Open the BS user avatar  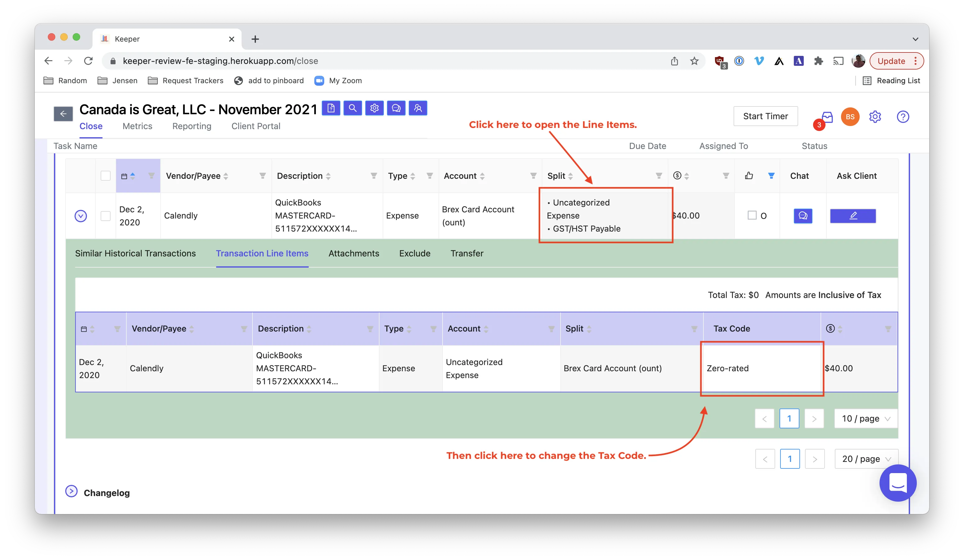(x=850, y=117)
